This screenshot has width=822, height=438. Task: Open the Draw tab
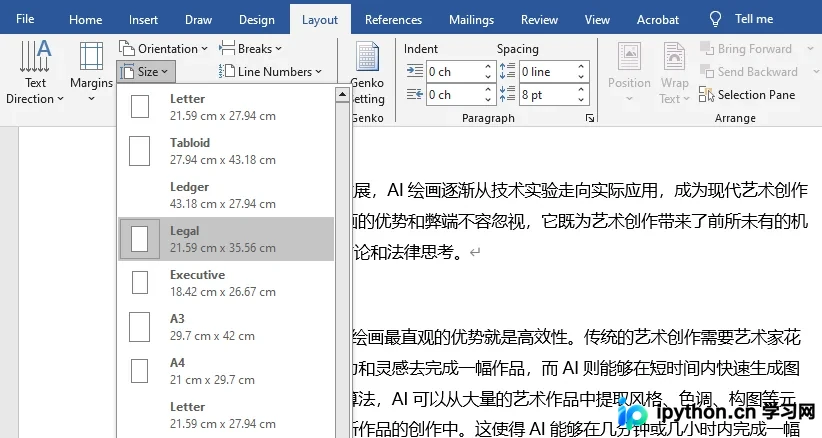(198, 20)
